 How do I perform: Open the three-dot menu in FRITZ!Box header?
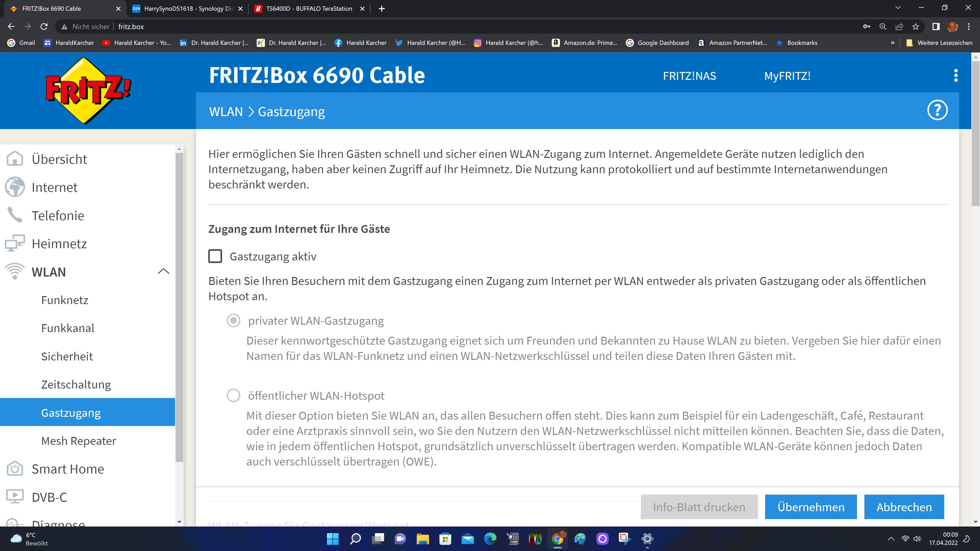coord(956,76)
